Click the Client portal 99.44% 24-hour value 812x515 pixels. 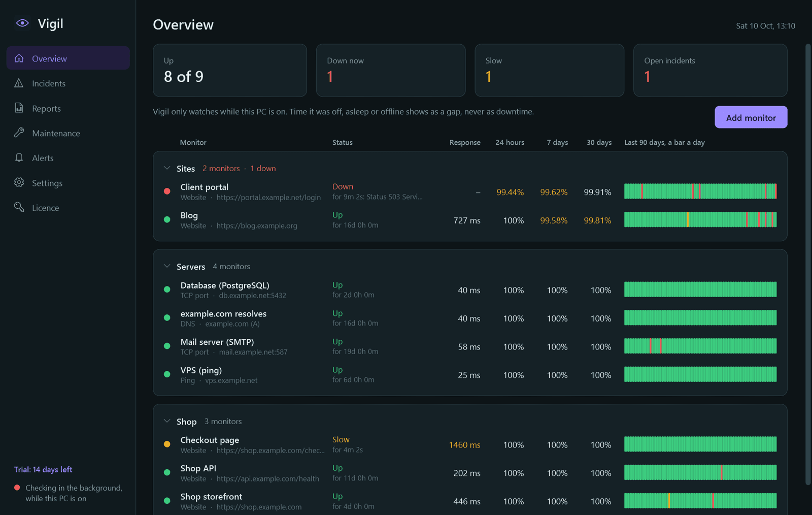(x=510, y=192)
